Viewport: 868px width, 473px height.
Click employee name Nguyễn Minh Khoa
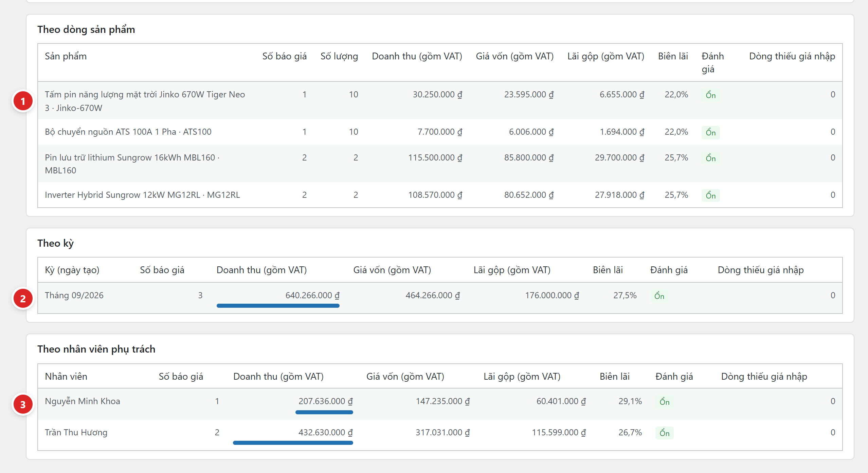point(83,401)
